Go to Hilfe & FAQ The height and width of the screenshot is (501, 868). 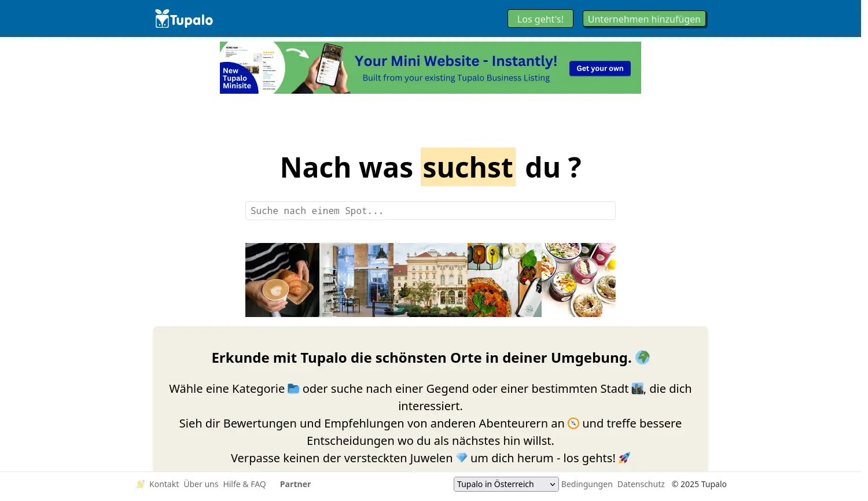pos(244,484)
